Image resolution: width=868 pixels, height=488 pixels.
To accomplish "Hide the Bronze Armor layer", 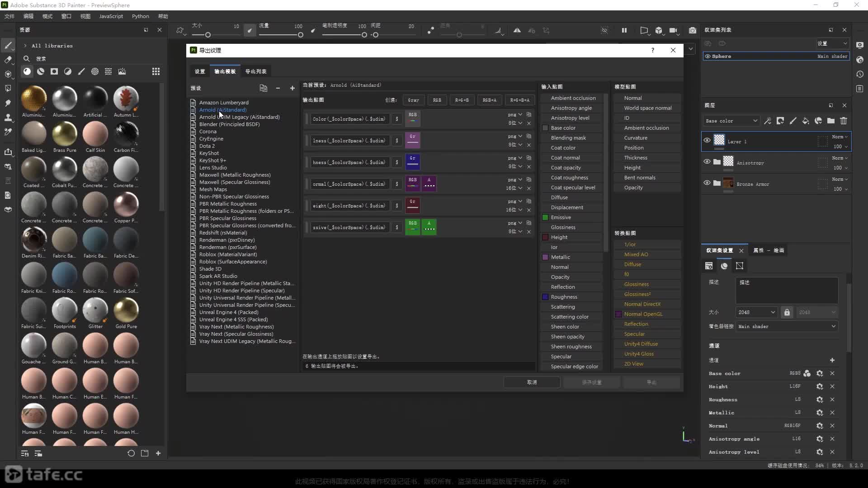I will pyautogui.click(x=707, y=183).
